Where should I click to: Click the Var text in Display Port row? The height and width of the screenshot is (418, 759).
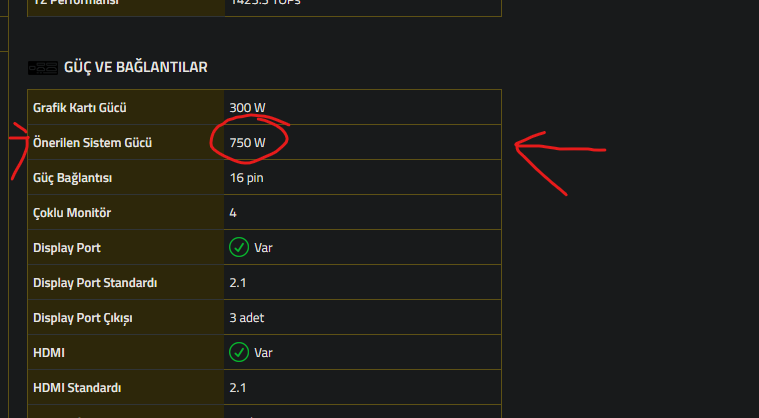coord(263,248)
